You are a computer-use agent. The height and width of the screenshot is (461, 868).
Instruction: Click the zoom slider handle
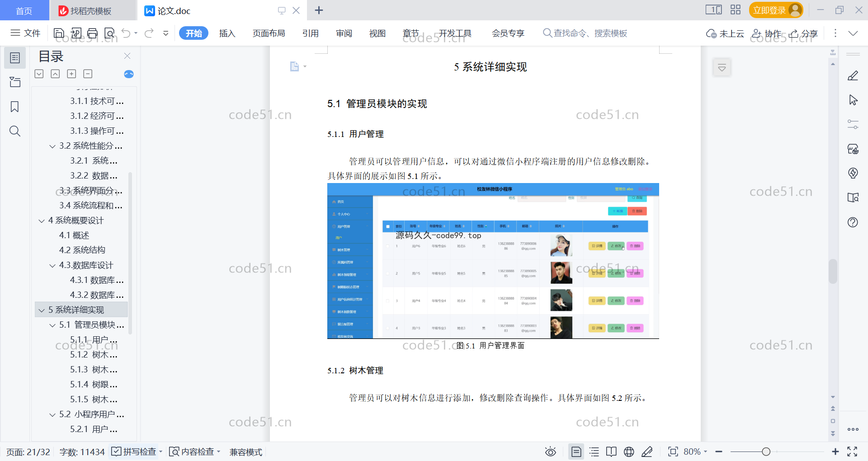tap(766, 452)
